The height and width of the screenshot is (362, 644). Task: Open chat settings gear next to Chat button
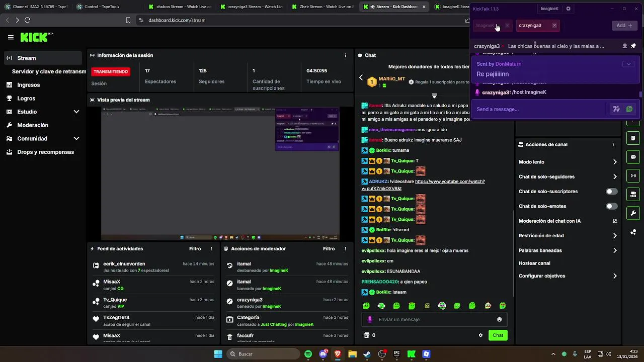(480, 335)
